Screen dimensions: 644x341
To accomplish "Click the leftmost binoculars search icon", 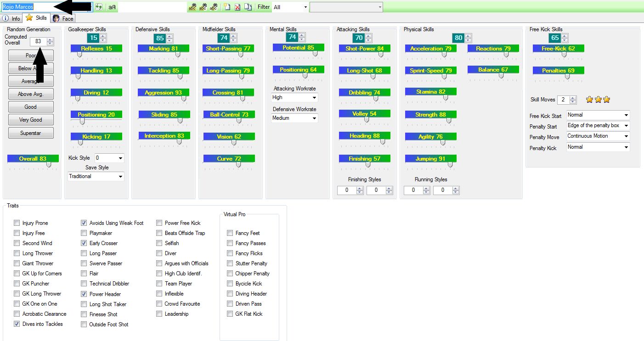I will coord(192,7).
